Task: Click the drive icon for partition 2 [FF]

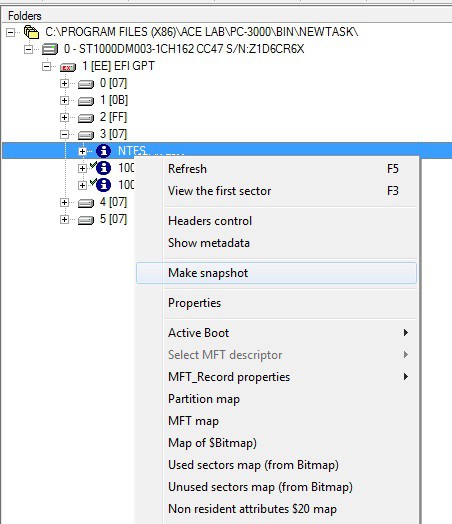Action: pyautogui.click(x=86, y=118)
